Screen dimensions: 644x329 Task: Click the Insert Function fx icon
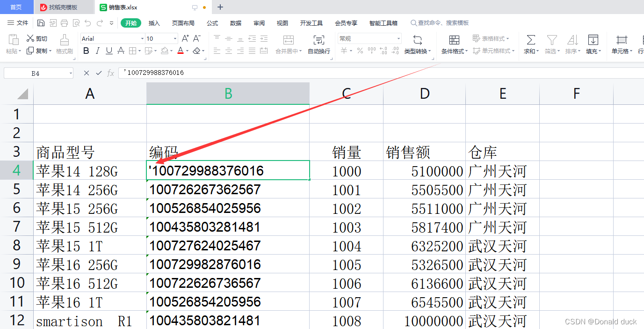[x=111, y=73]
